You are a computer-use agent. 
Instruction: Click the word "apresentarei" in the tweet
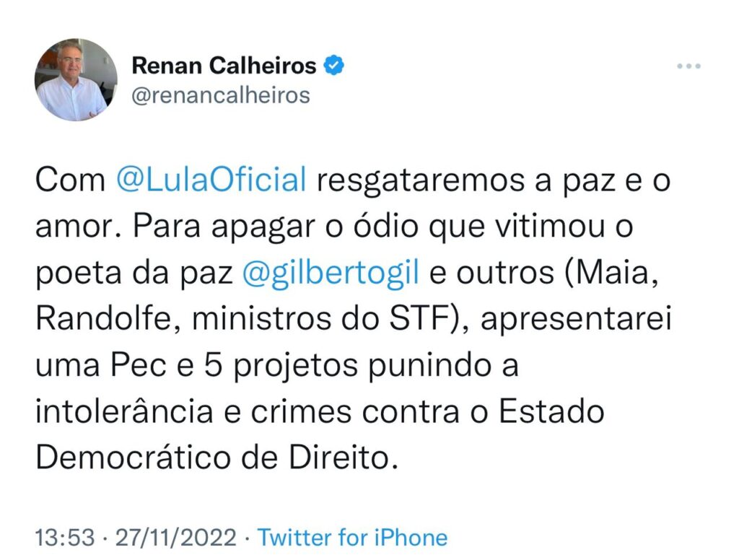click(577, 320)
